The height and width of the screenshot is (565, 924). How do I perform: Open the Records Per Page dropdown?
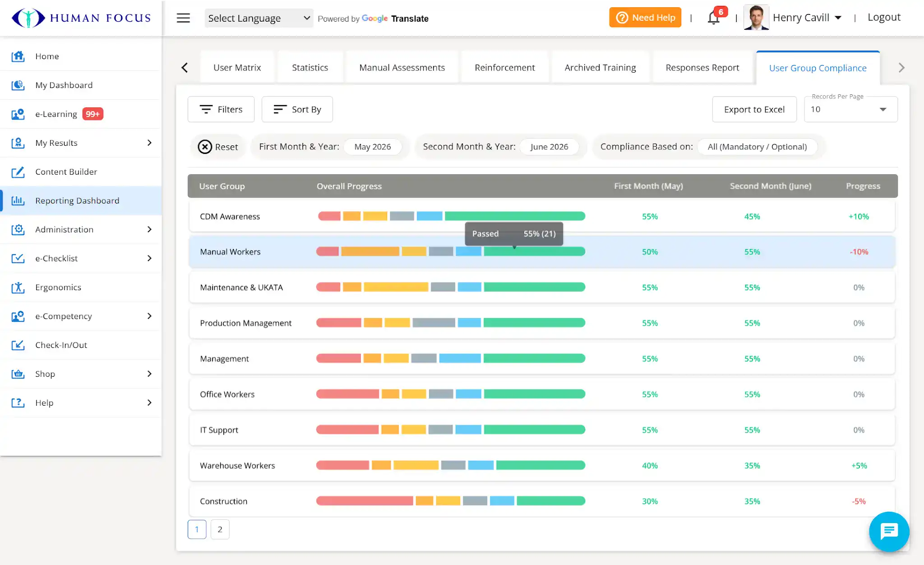coord(850,109)
